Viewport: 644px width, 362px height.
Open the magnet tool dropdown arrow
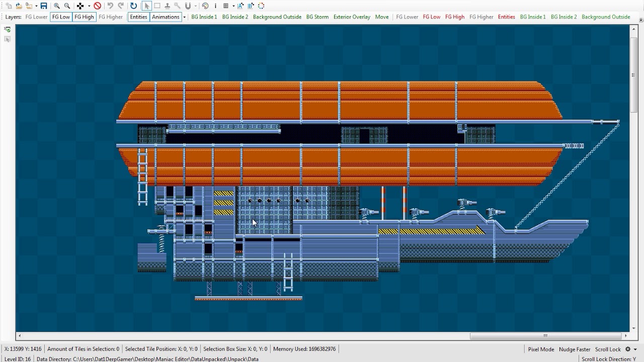(x=195, y=6)
